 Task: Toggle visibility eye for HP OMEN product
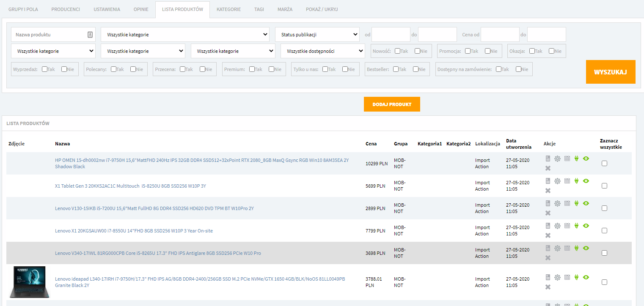(x=586, y=158)
